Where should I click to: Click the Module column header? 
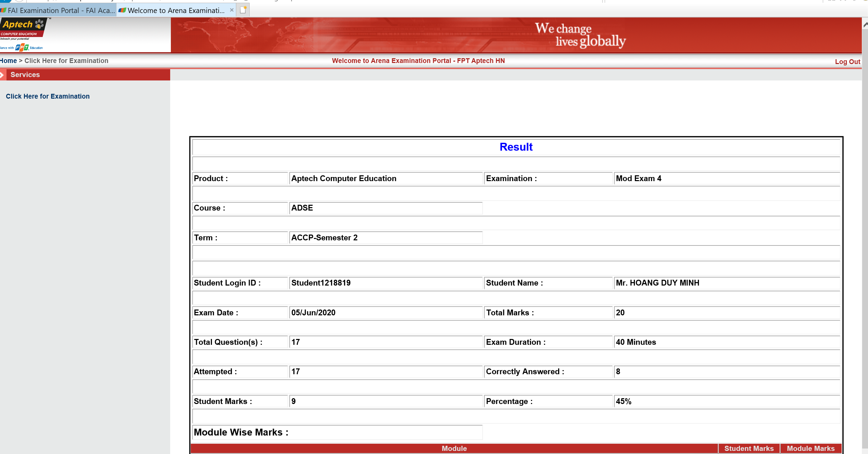click(454, 449)
